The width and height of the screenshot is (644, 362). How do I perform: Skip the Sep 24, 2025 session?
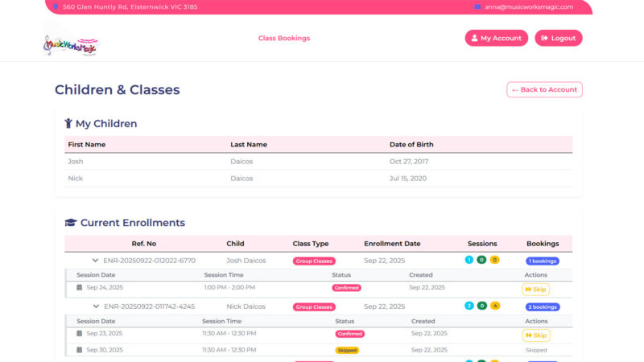tap(535, 290)
